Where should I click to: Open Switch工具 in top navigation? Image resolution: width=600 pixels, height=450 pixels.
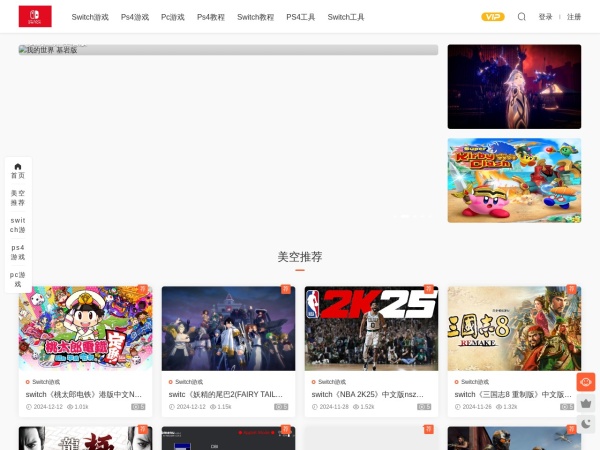[346, 17]
